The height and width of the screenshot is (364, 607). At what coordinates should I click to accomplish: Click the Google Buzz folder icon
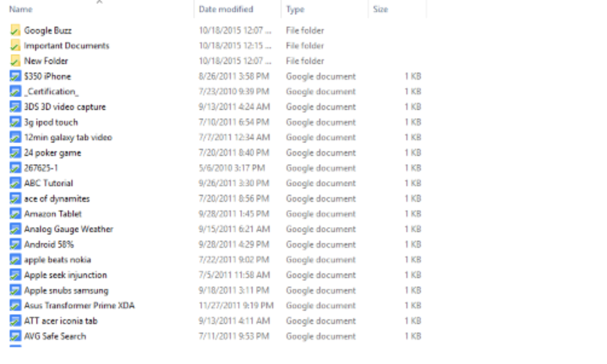(15, 30)
